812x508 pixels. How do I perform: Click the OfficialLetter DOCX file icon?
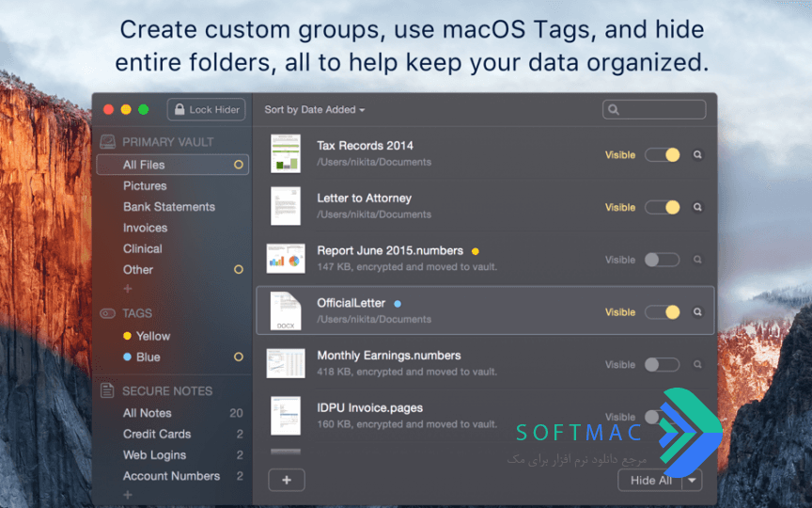pyautogui.click(x=286, y=310)
